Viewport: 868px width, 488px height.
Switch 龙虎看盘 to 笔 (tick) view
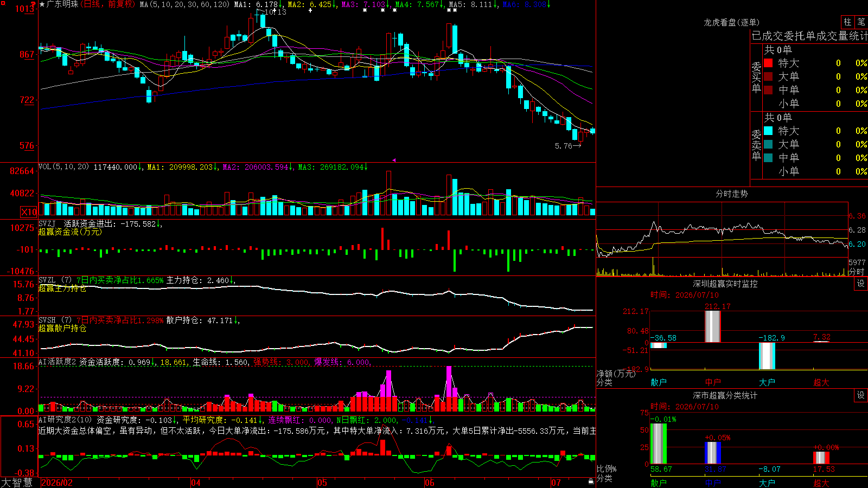(x=861, y=22)
